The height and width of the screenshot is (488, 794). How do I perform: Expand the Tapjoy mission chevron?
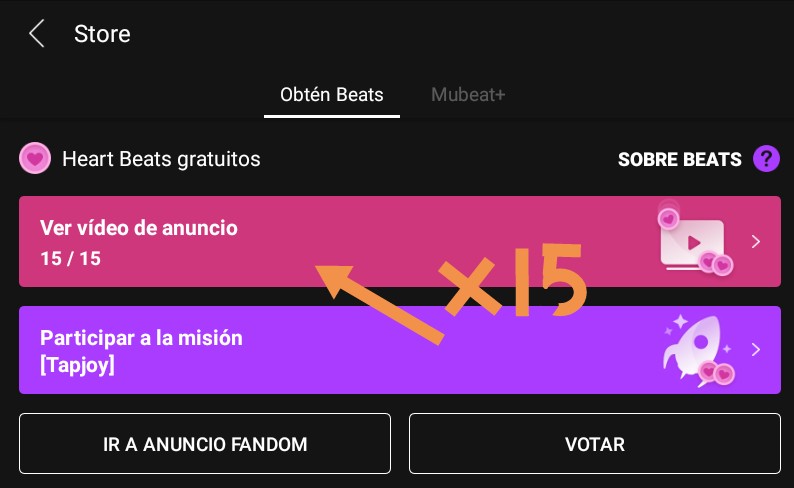[x=756, y=350]
